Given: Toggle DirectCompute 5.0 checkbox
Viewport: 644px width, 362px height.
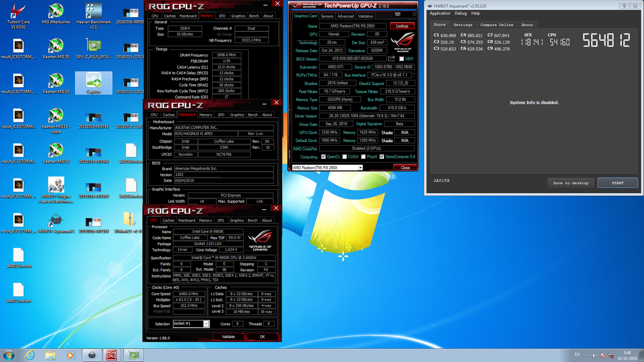Looking at the screenshot, I should point(382,157).
